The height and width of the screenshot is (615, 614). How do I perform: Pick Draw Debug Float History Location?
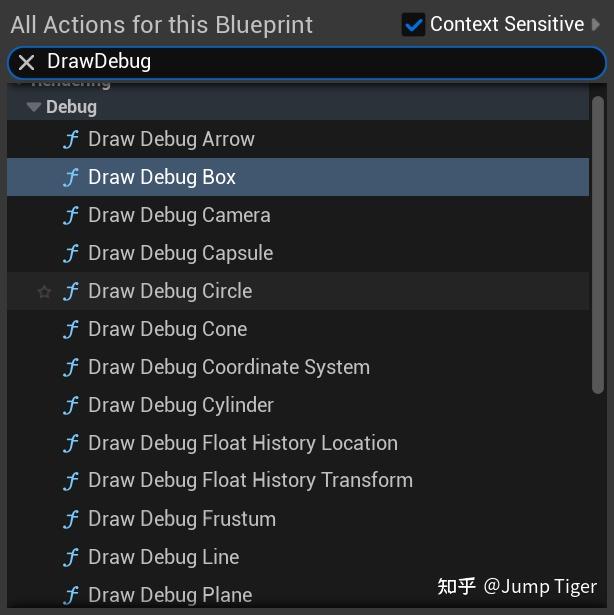pyautogui.click(x=243, y=443)
